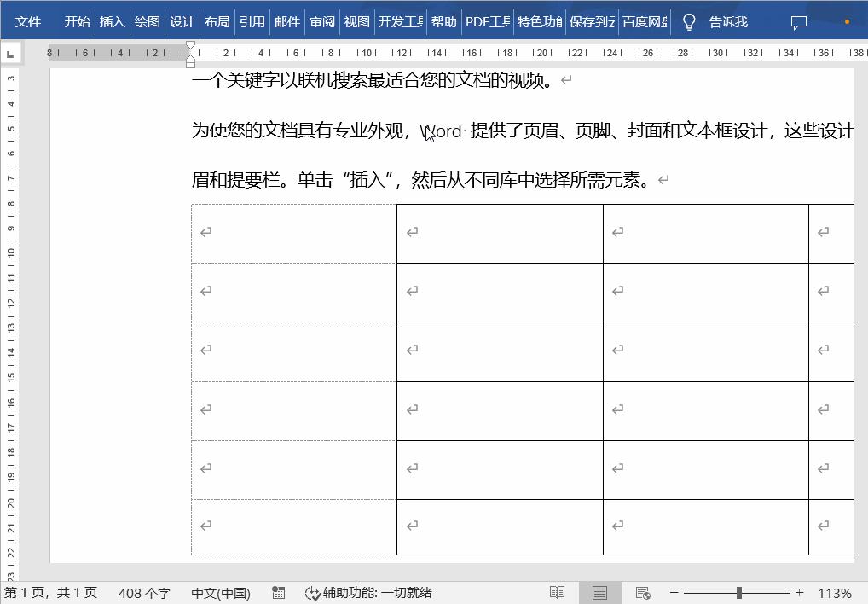The width and height of the screenshot is (868, 604).
Task: Click the lightbulb Tell Me icon
Action: tap(689, 21)
